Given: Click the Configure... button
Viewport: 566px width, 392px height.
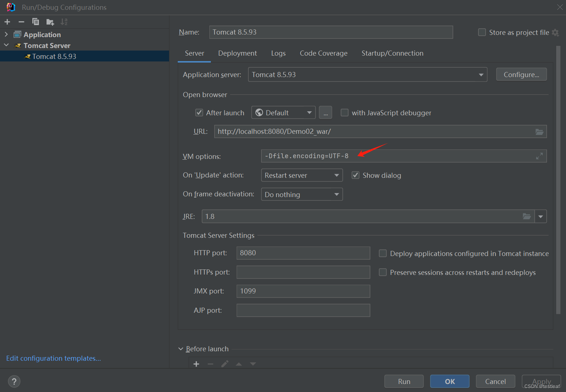Looking at the screenshot, I should 521,75.
